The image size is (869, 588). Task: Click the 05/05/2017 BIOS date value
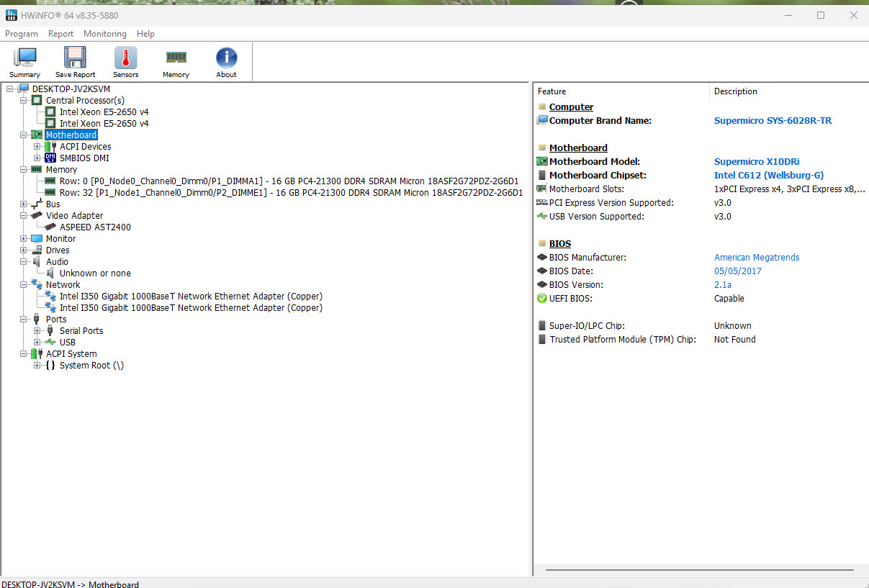[737, 271]
